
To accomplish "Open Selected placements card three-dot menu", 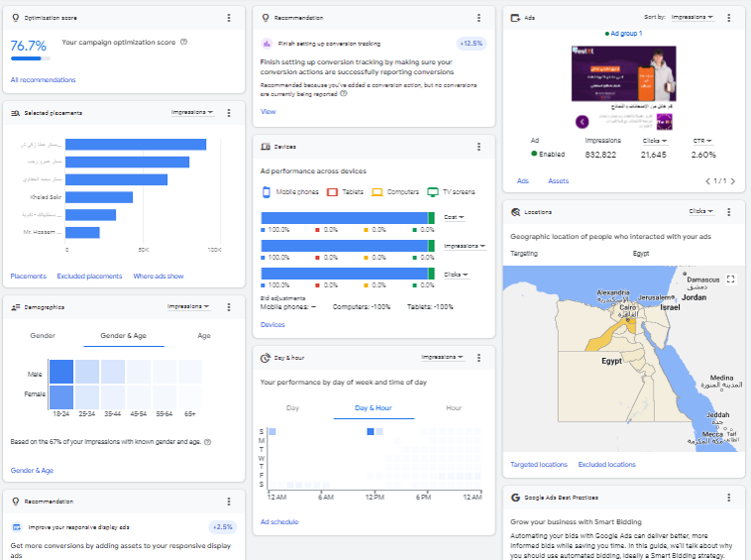I will [x=229, y=113].
